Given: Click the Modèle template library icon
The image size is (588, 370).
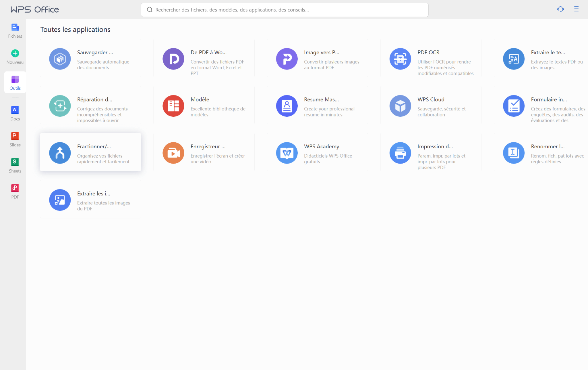Looking at the screenshot, I should 173,106.
